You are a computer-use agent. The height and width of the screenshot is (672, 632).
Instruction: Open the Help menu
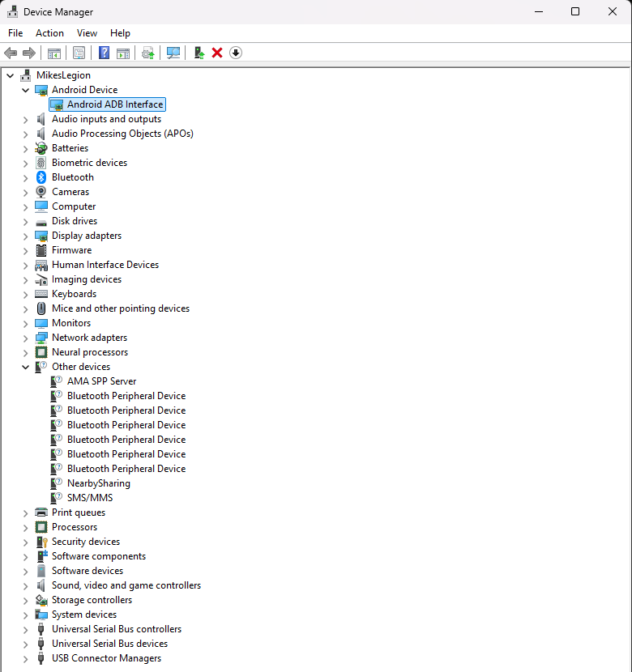pyautogui.click(x=120, y=33)
